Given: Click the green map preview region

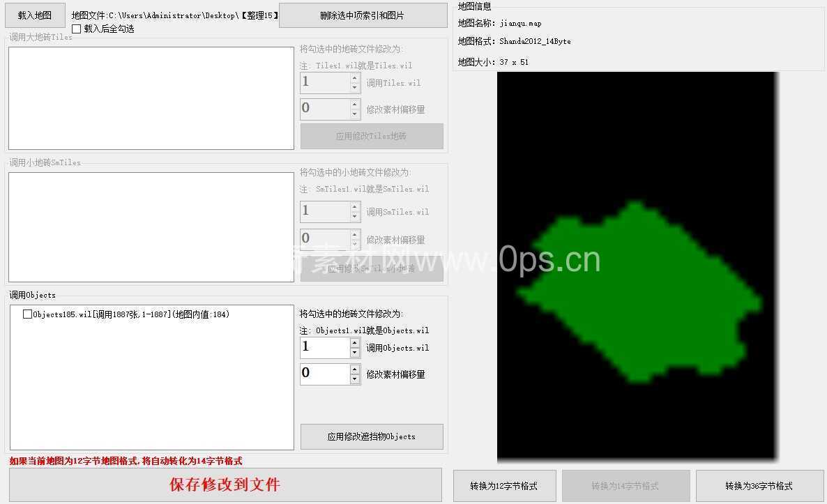Looking at the screenshot, I should pos(635,293).
